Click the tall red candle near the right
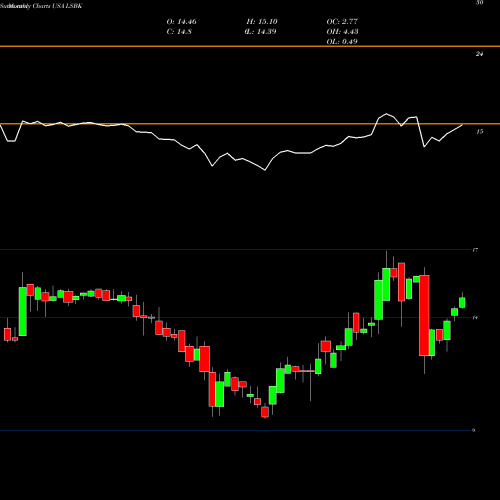The image size is (500, 500). (x=424, y=315)
